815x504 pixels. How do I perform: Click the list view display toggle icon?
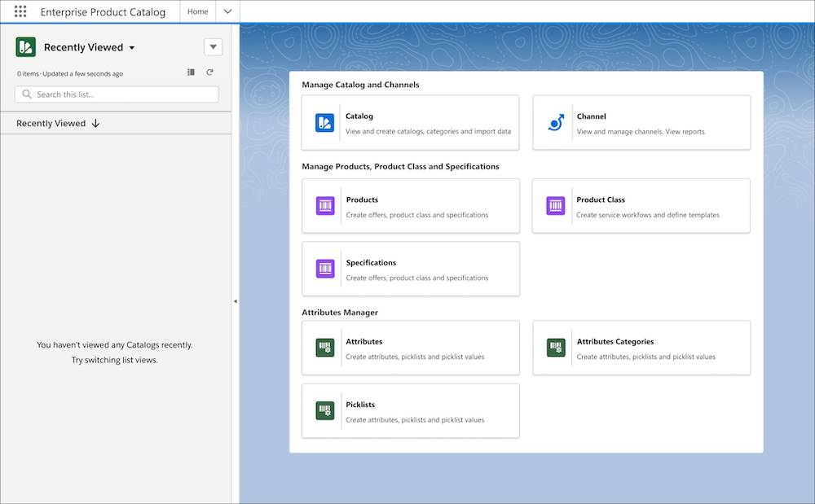tap(191, 72)
